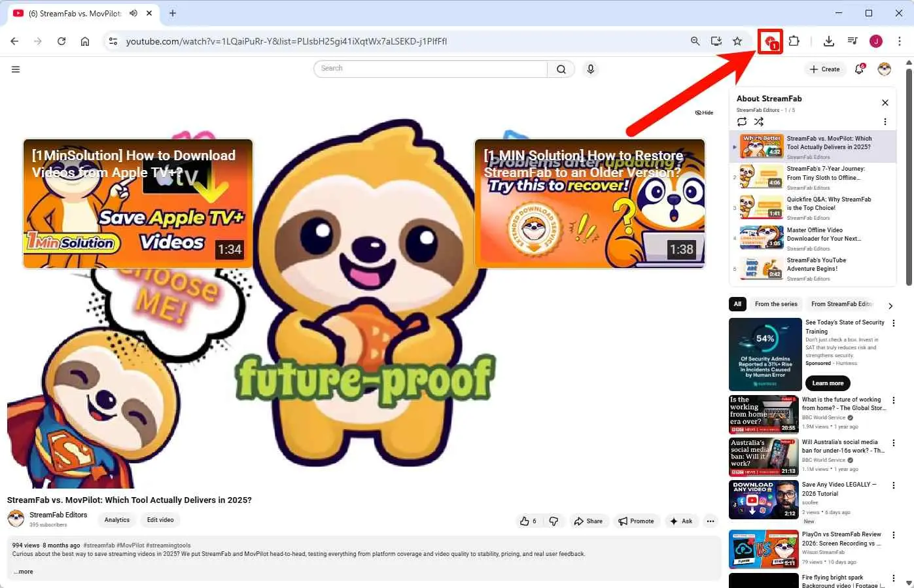The height and width of the screenshot is (588, 914).
Task: Open YouTube account avatar menu
Action: pos(885,69)
